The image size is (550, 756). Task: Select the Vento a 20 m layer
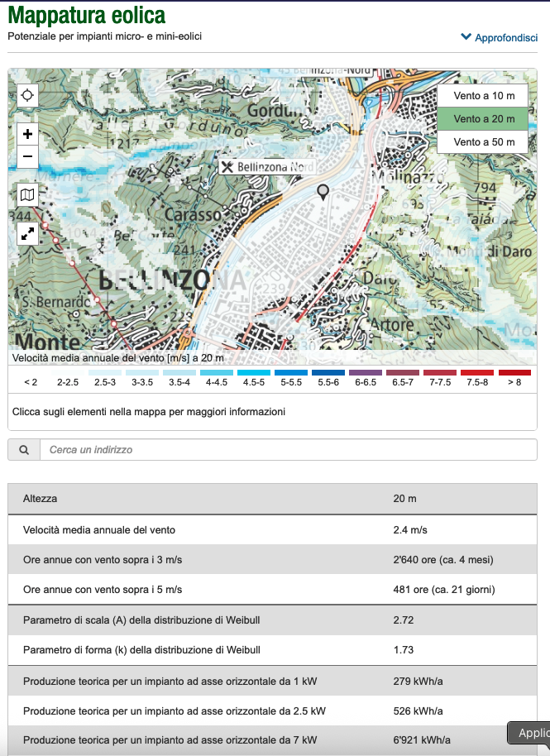pyautogui.click(x=482, y=118)
